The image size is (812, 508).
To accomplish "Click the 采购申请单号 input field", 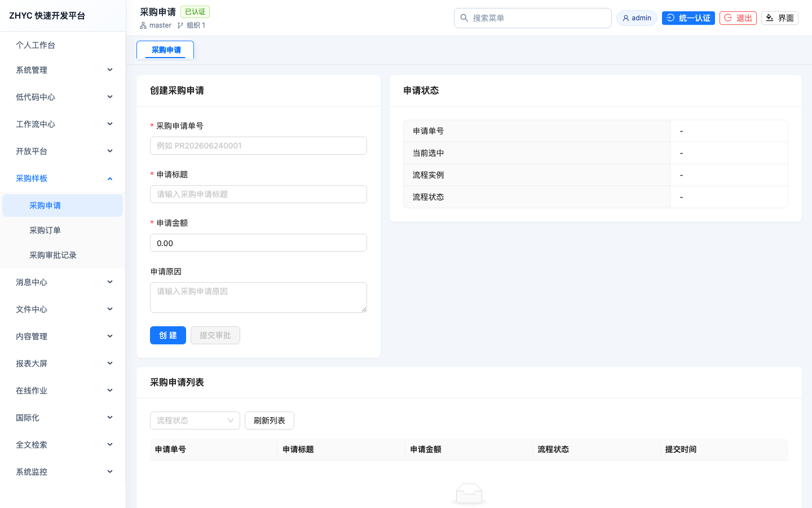I will point(258,146).
